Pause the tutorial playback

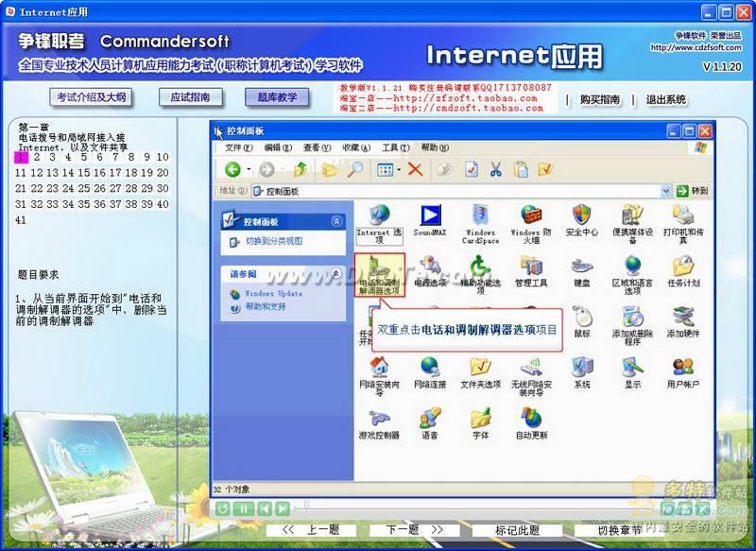(244, 508)
